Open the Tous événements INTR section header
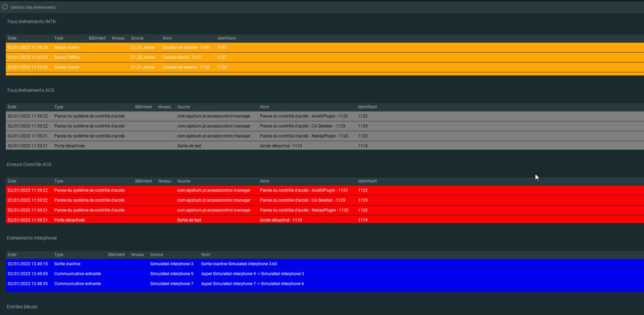Image resolution: width=644 pixels, height=315 pixels. coord(31,21)
